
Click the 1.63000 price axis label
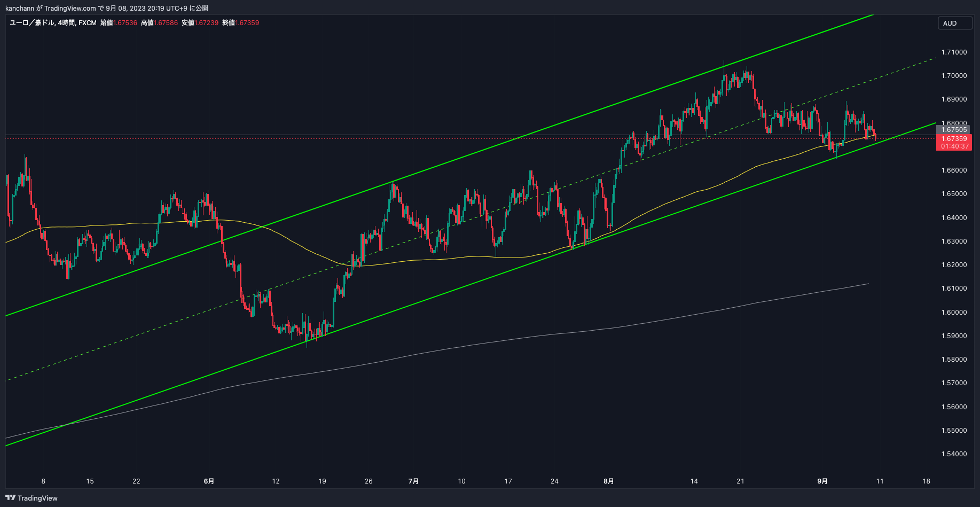954,241
